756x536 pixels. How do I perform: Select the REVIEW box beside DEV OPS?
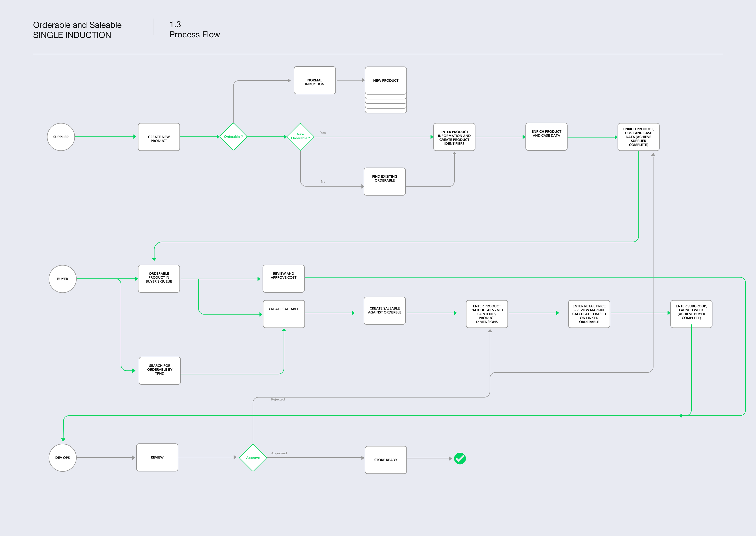[x=157, y=458]
